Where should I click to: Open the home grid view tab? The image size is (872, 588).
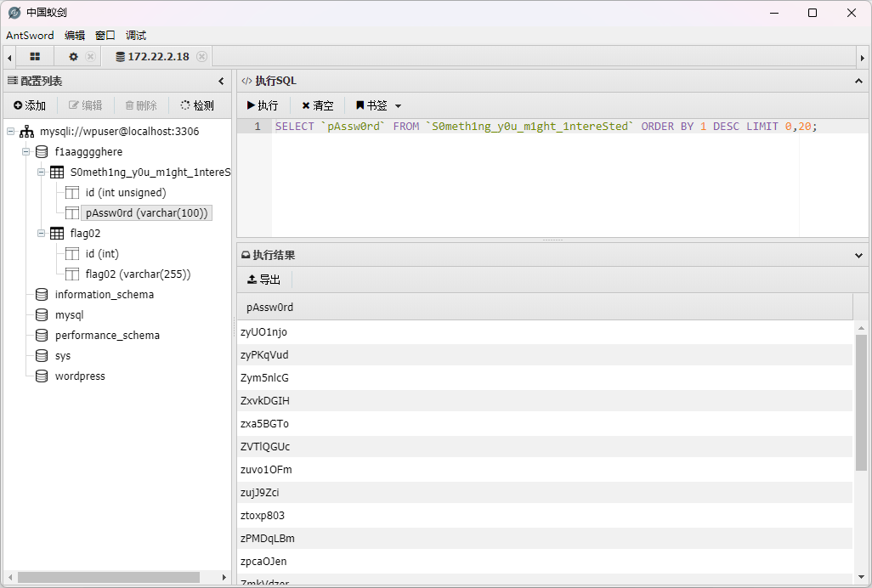tap(35, 57)
